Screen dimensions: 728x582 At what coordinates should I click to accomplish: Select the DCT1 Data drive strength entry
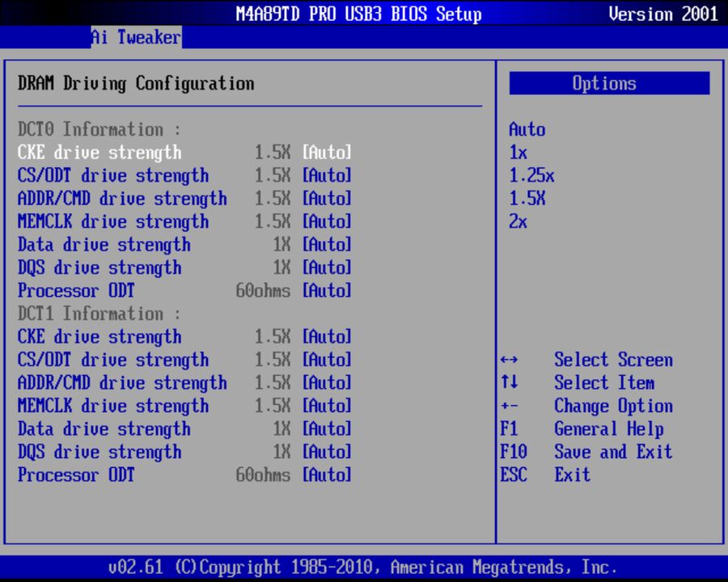(x=104, y=428)
